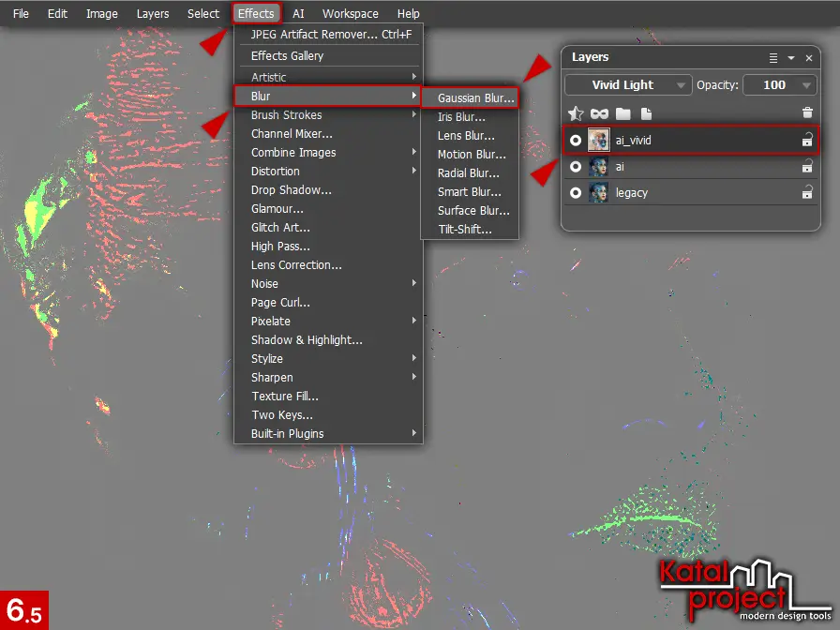The height and width of the screenshot is (630, 840).
Task: Lock the ai_vivid layer
Action: pos(806,141)
